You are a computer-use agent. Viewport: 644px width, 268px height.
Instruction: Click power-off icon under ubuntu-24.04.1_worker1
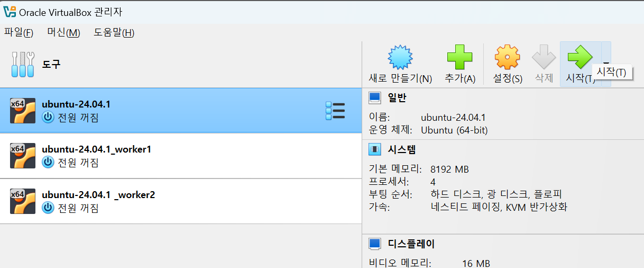click(48, 163)
